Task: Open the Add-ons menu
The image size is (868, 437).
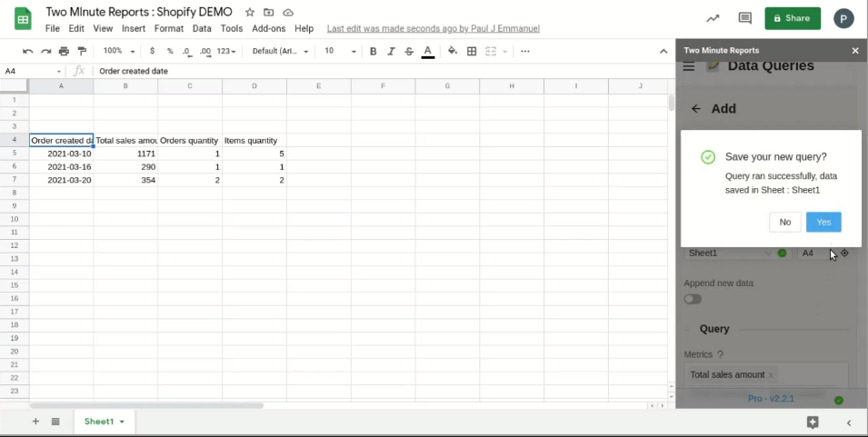Action: 269,28
